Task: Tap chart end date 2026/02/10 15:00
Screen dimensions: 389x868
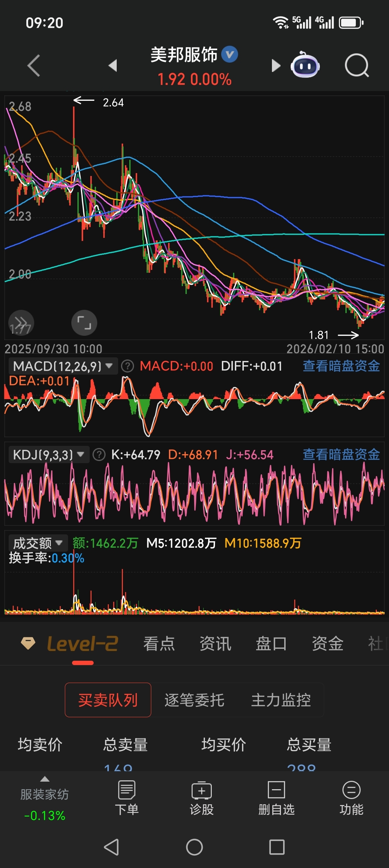Action: click(x=335, y=349)
